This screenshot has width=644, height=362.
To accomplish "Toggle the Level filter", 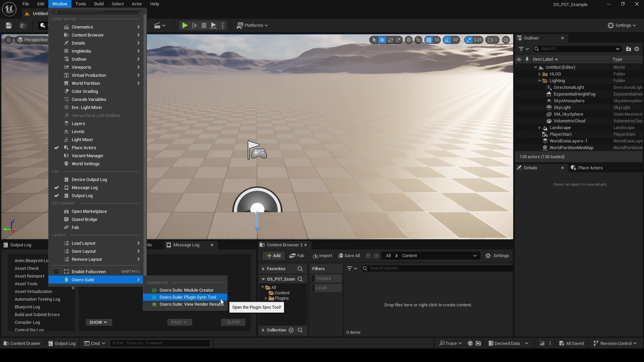I will pos(327,288).
